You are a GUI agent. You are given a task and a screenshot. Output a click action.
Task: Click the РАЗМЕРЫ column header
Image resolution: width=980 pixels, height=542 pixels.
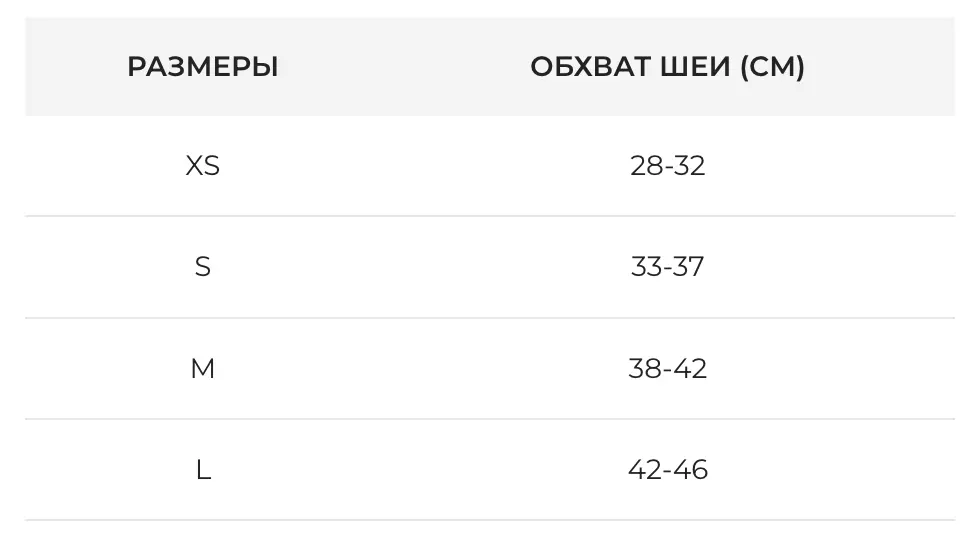pyautogui.click(x=203, y=68)
